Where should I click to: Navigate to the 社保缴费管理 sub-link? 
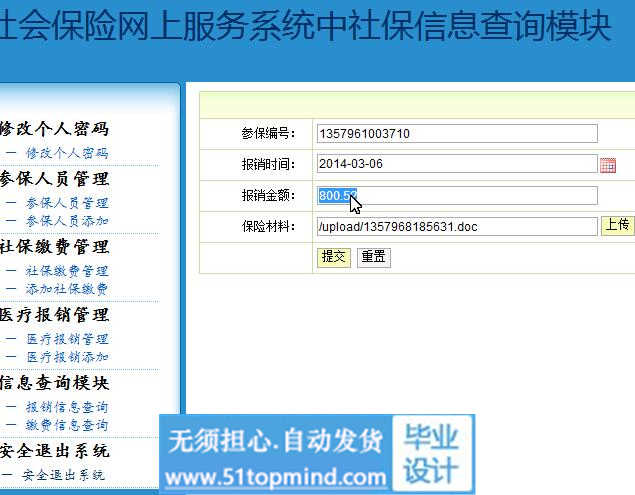66,271
